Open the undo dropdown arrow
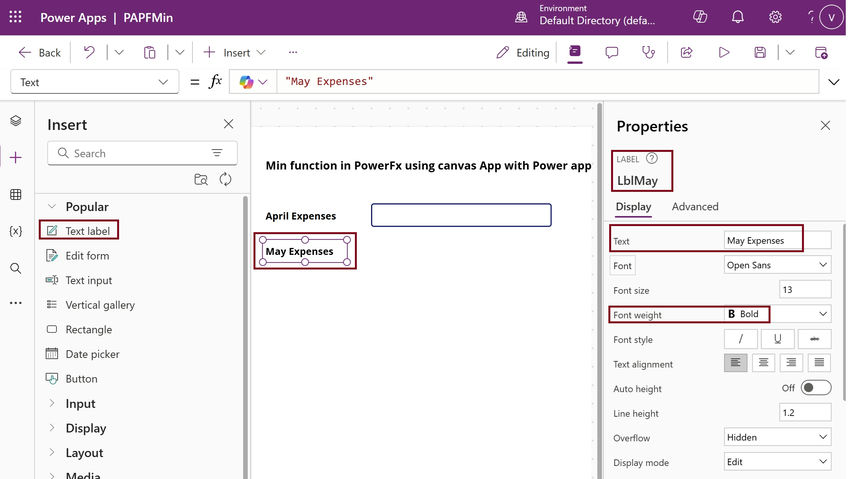850x479 pixels. pos(119,53)
